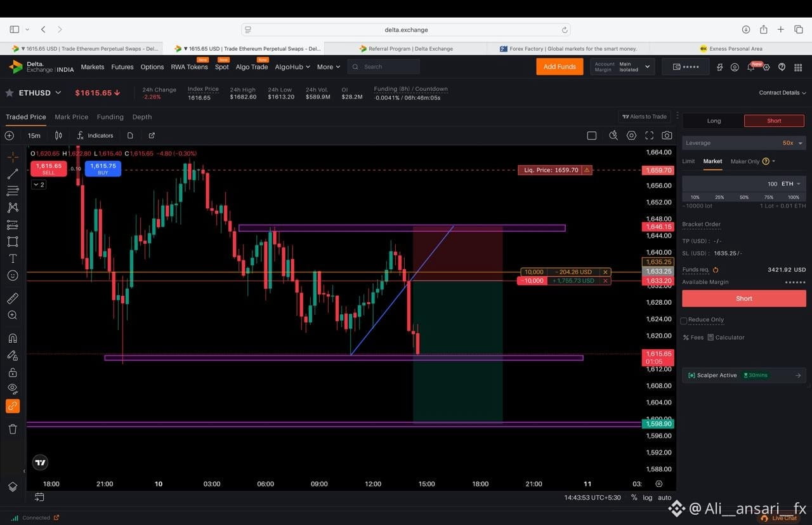
Task: Open chart settings hexagon icon
Action: [x=631, y=135]
